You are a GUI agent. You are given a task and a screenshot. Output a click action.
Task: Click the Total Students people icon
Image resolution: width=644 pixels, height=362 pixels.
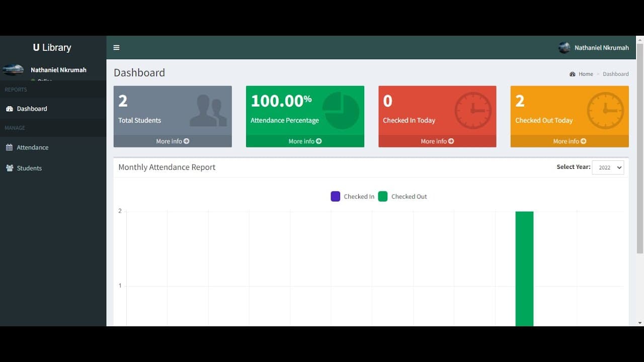(x=208, y=111)
